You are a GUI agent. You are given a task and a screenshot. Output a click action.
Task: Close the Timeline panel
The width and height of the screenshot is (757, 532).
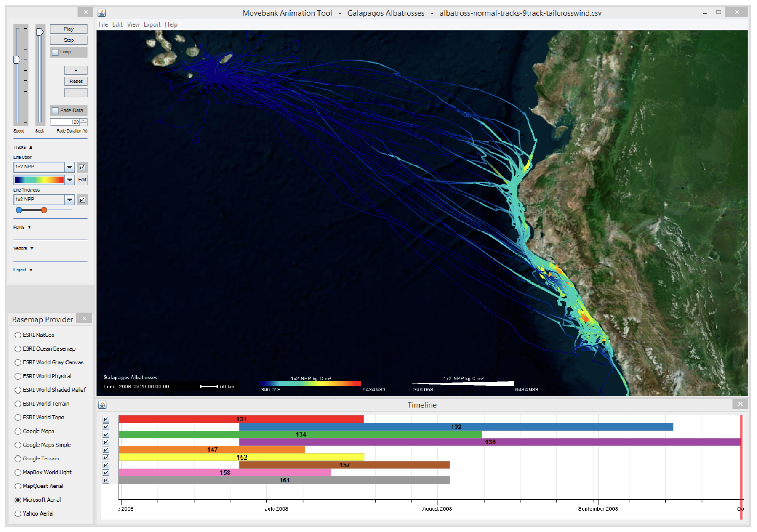[740, 404]
